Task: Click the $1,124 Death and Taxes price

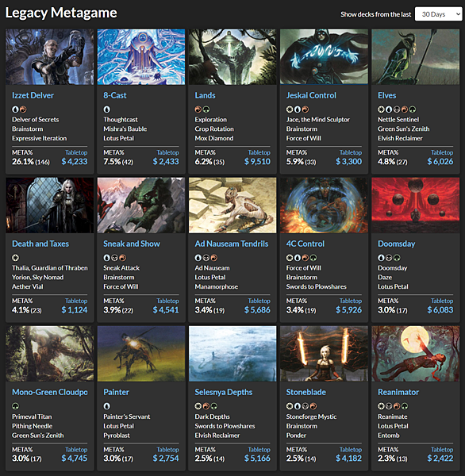Action: 75,310
